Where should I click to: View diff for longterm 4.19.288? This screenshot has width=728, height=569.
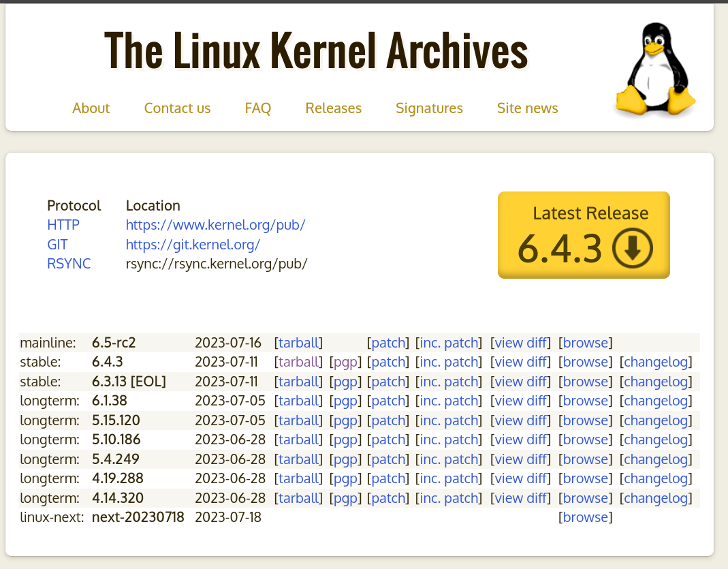pos(520,478)
